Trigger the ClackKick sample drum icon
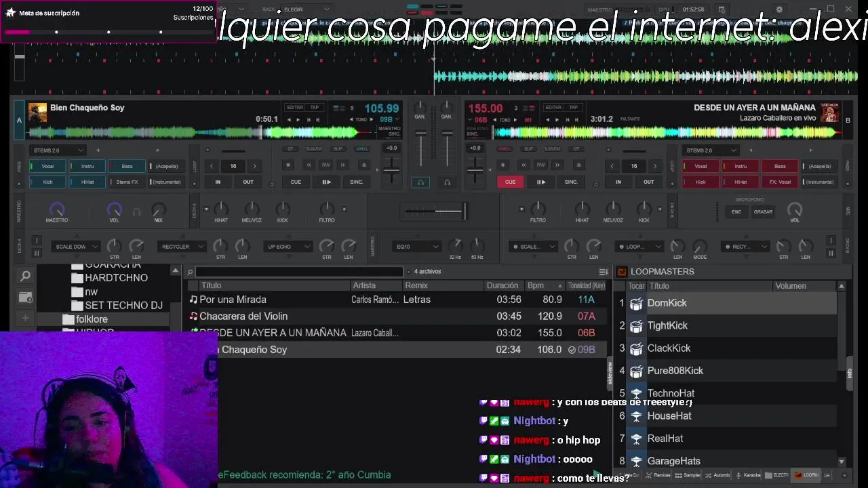The height and width of the screenshot is (488, 868). click(636, 348)
